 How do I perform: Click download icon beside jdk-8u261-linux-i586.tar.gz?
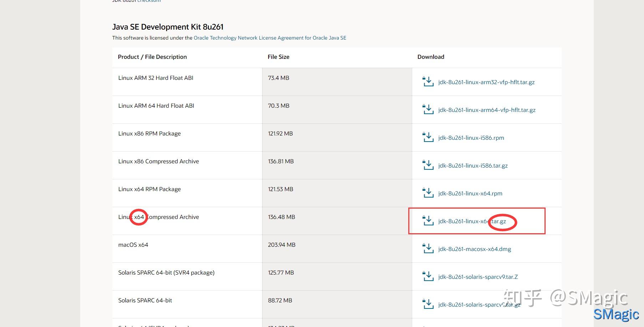(428, 165)
